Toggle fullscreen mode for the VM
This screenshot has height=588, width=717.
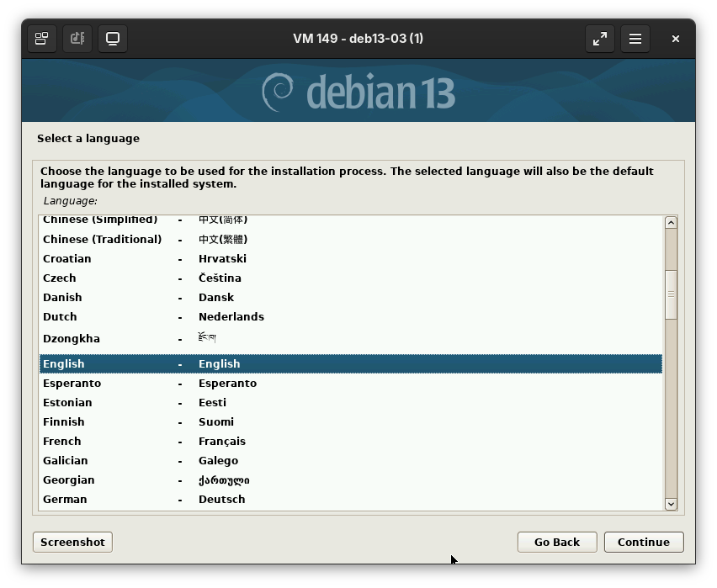coord(600,39)
